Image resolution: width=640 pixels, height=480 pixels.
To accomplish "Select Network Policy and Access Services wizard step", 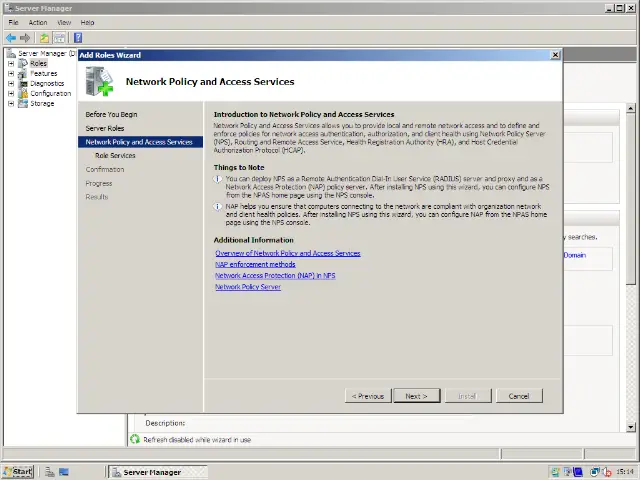I will point(140,142).
